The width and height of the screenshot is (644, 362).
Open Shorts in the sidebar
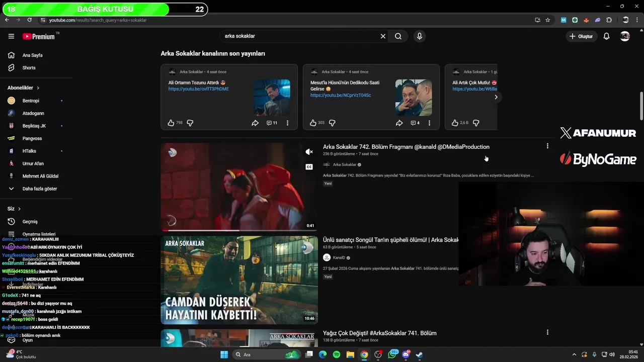tap(29, 68)
